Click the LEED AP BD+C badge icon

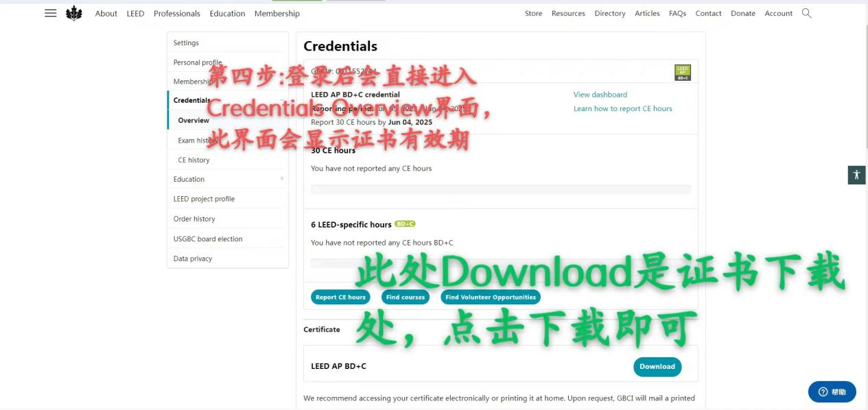(682, 71)
